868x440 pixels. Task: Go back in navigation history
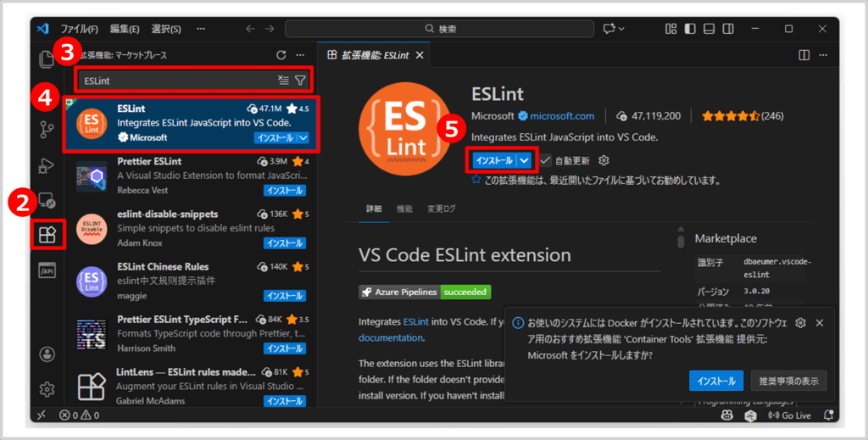(250, 29)
